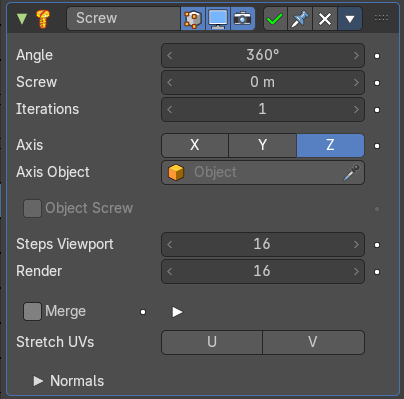The image size is (404, 399).
Task: Decrease Steps Viewport with left arrow
Action: coord(170,244)
